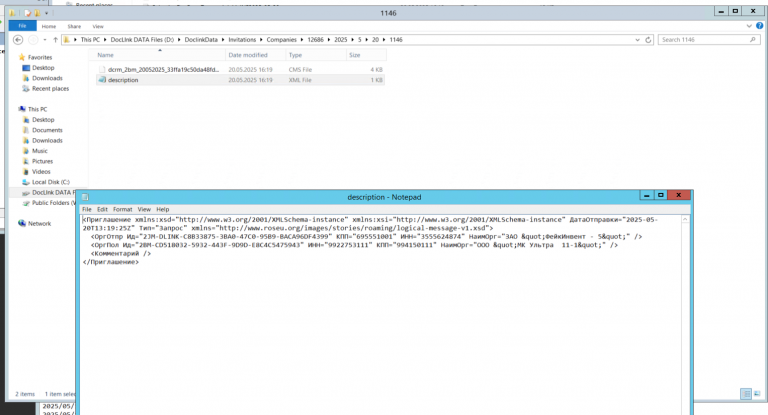Select Downloads under Favorites
Viewport: 768px width, 415px height.
47,78
